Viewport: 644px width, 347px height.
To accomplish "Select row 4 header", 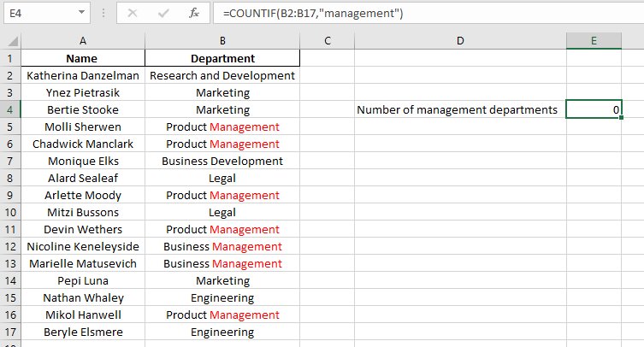I will click(x=10, y=109).
